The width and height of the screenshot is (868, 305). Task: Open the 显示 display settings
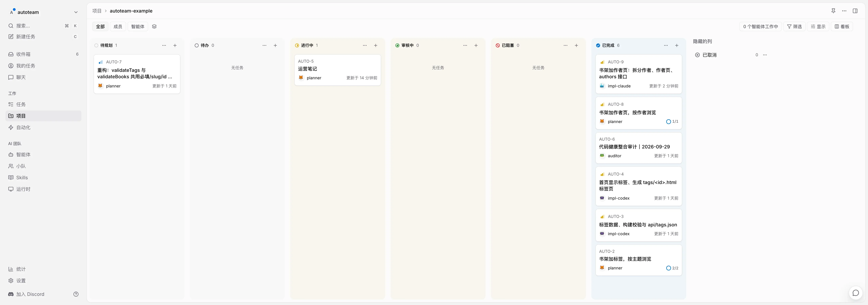818,27
